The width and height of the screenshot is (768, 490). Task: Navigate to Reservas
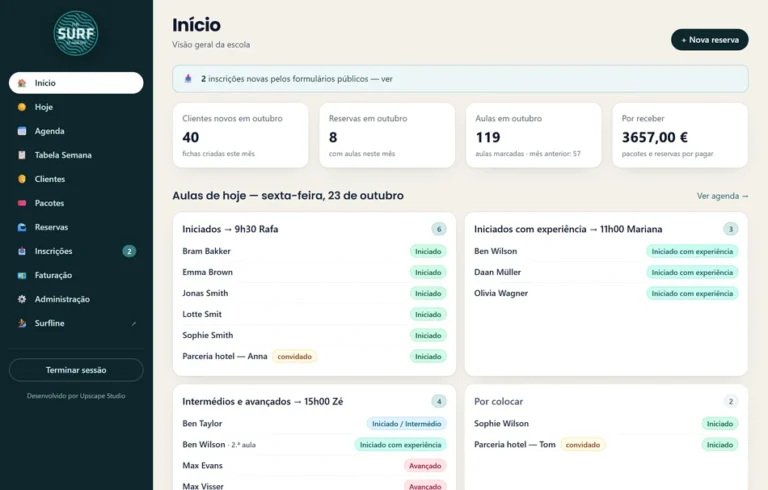(x=76, y=227)
